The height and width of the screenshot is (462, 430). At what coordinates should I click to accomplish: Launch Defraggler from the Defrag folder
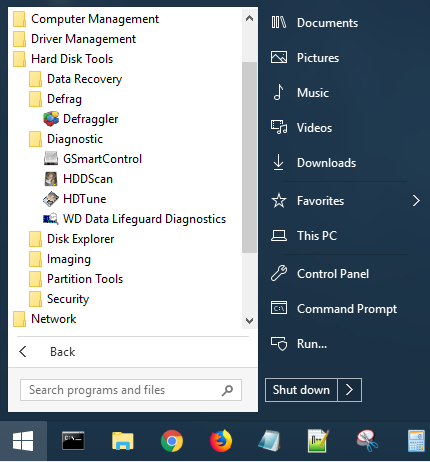[x=81, y=119]
